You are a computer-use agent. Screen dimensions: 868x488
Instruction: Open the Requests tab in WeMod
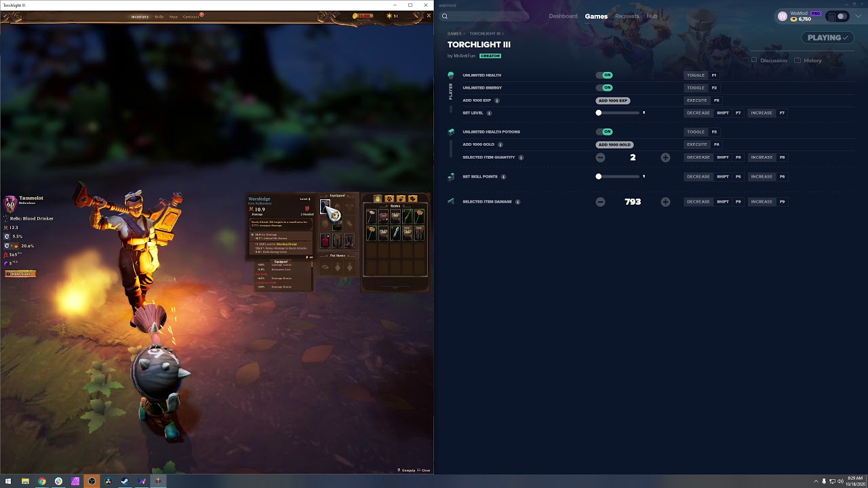pos(627,16)
